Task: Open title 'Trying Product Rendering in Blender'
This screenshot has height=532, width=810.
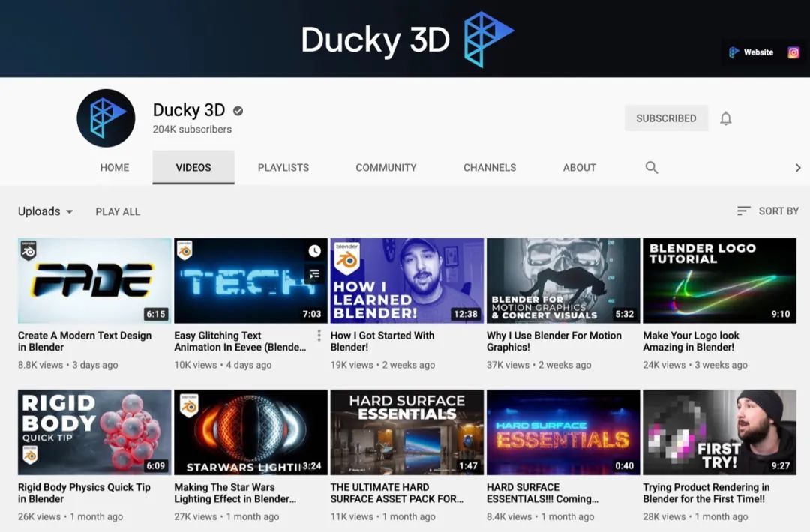Action: (x=706, y=493)
